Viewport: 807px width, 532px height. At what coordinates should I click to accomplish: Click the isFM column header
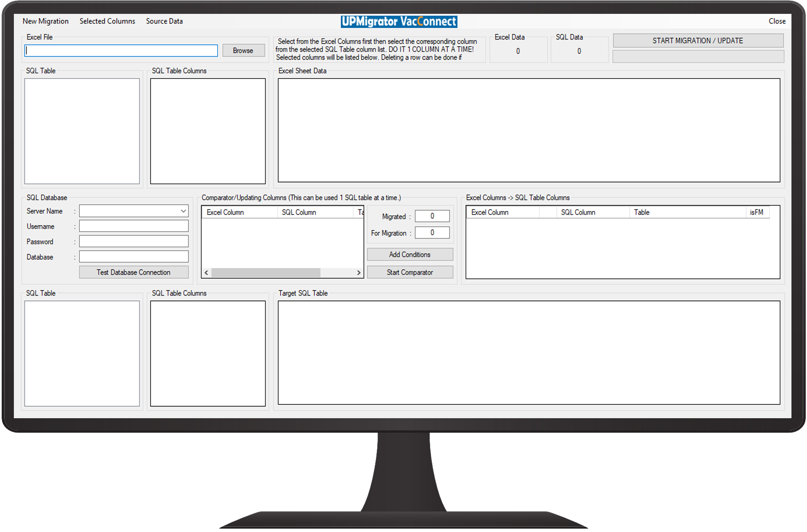click(757, 212)
